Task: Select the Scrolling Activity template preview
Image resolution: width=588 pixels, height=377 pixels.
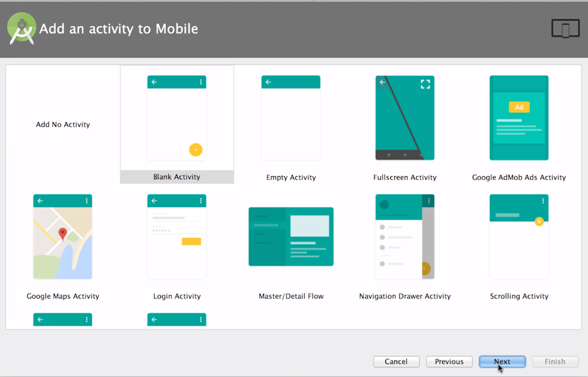Action: (x=518, y=237)
